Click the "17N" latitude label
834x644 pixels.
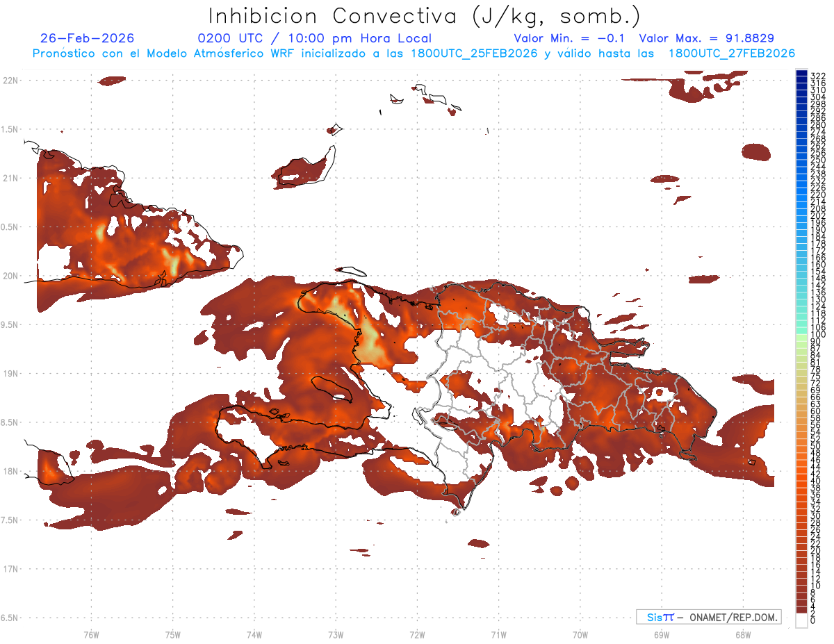pyautogui.click(x=10, y=569)
